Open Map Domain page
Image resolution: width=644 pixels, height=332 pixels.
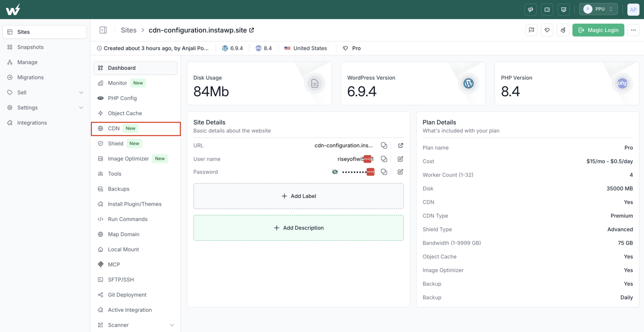click(x=135, y=234)
